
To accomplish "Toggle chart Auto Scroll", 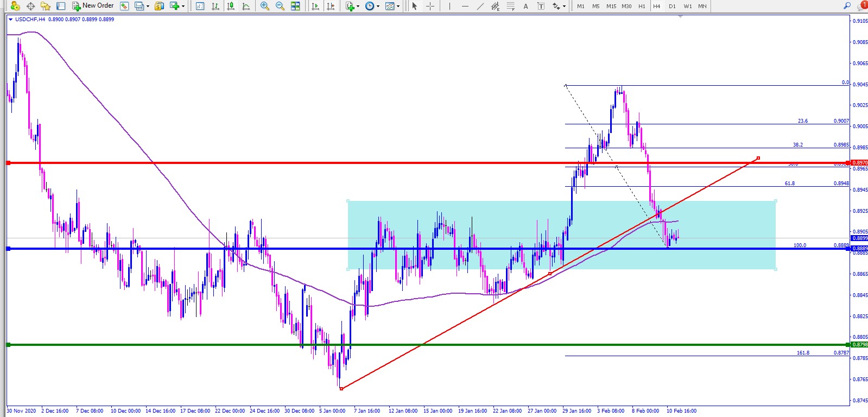I will (315, 6).
